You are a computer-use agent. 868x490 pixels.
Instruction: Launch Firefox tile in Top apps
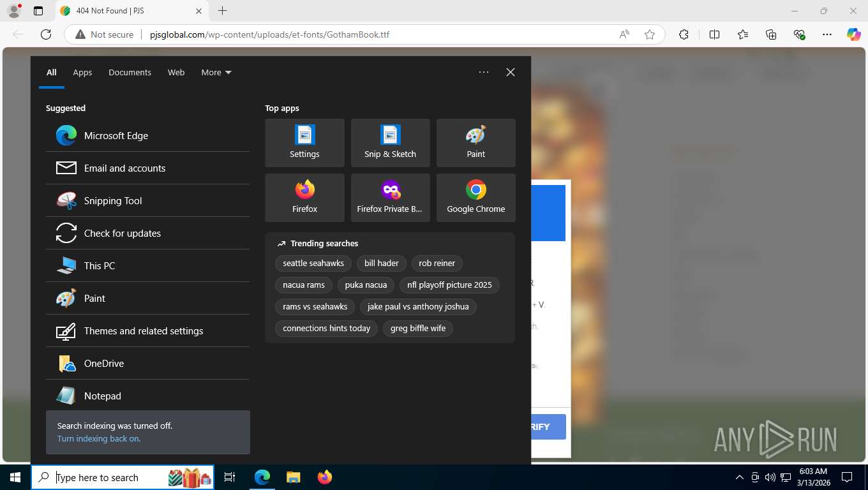coord(304,198)
